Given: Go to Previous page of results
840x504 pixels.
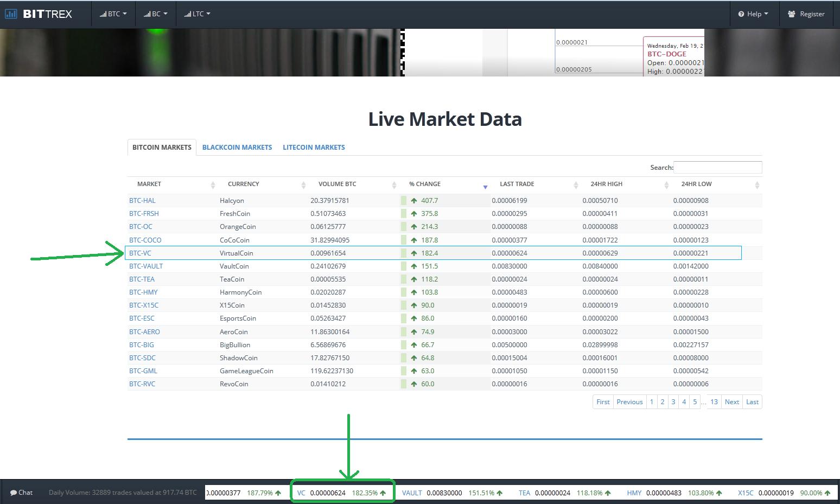Looking at the screenshot, I should pyautogui.click(x=629, y=401).
